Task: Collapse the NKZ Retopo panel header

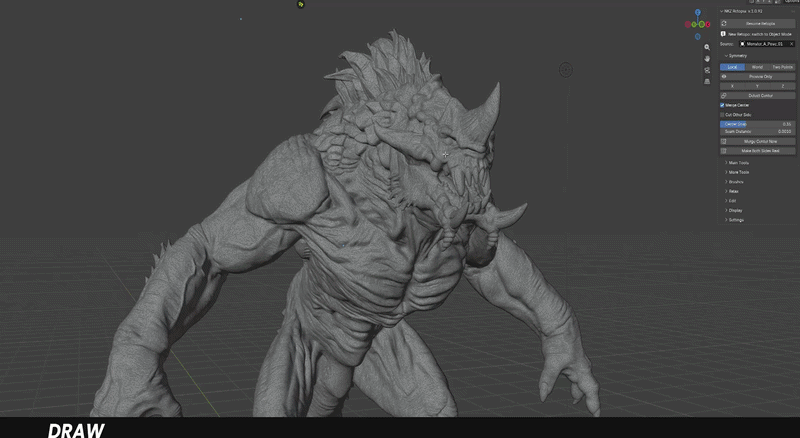Action: click(x=741, y=11)
